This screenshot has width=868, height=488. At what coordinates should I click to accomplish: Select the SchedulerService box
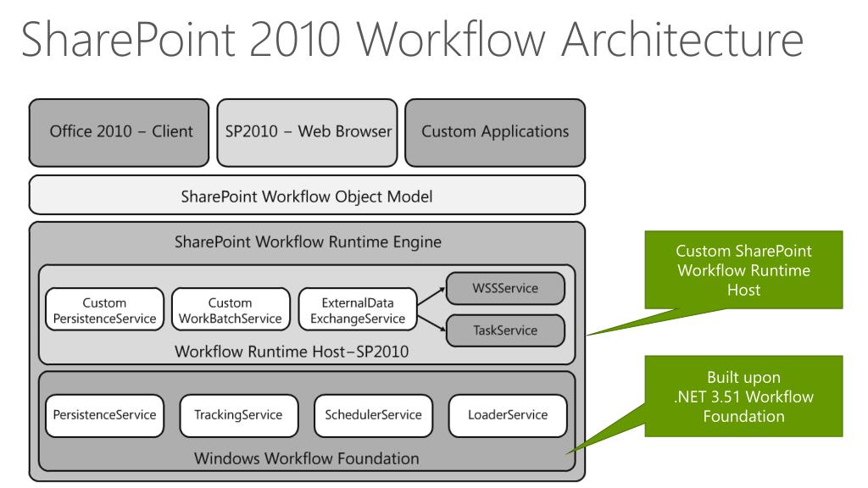(x=373, y=415)
